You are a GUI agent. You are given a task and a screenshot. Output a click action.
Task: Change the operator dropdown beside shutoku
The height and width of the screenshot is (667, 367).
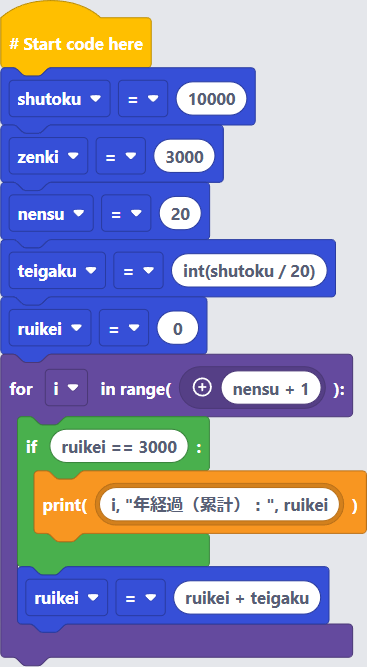(143, 99)
